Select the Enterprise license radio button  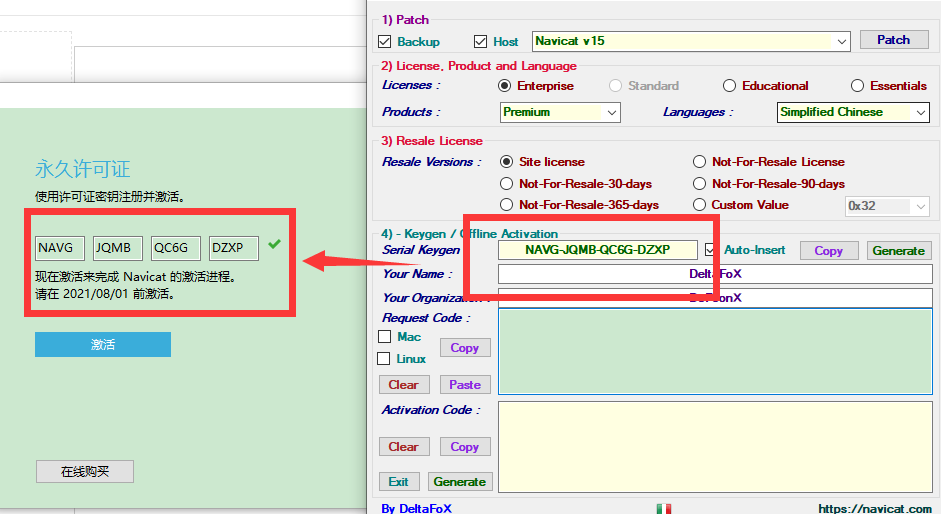[x=505, y=86]
